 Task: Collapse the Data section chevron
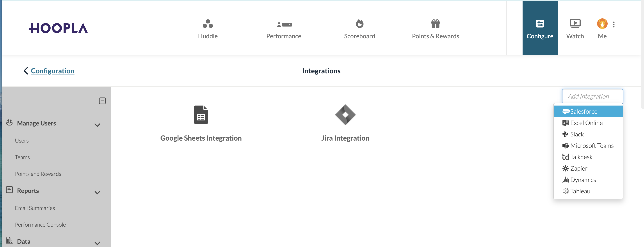click(97, 243)
